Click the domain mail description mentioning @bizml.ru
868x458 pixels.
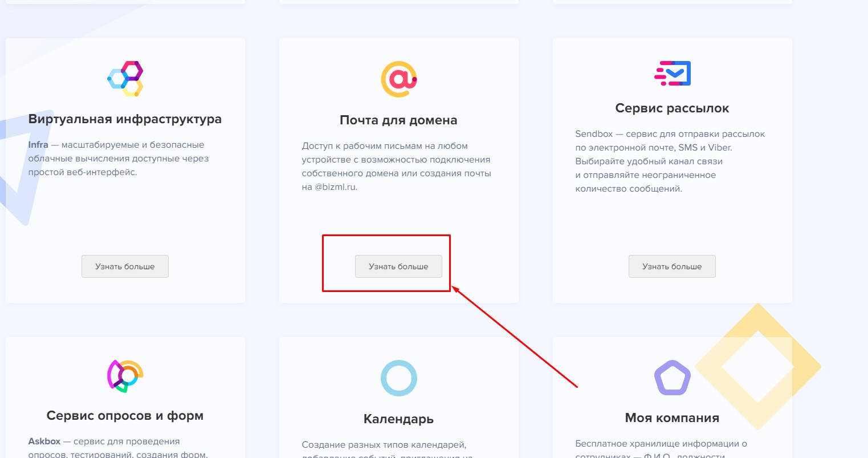point(396,167)
